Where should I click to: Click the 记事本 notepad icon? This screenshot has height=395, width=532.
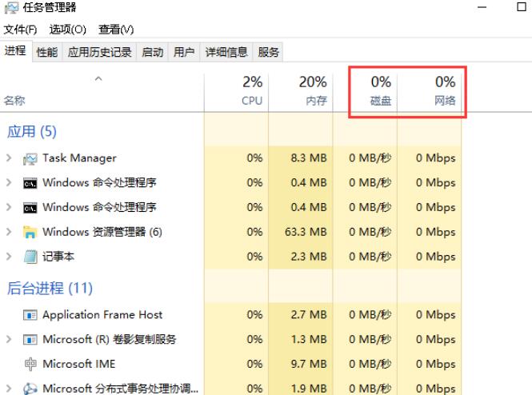(x=30, y=257)
